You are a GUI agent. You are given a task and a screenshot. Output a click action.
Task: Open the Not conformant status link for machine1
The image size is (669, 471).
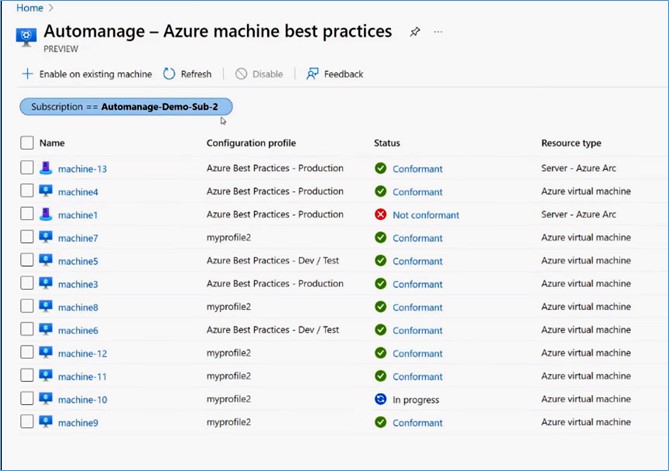(426, 215)
